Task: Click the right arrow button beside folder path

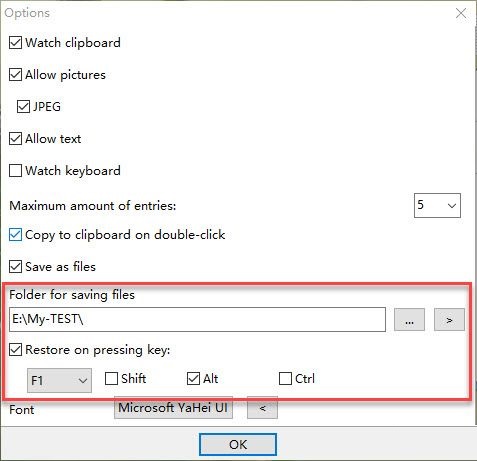Action: (x=449, y=320)
